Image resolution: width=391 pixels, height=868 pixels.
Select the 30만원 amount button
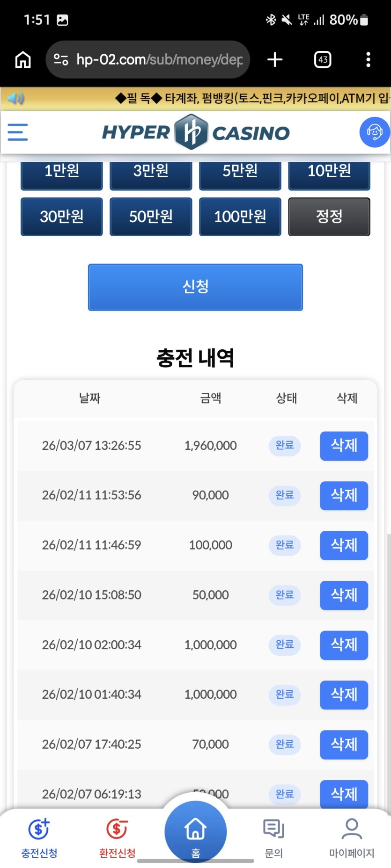[62, 217]
